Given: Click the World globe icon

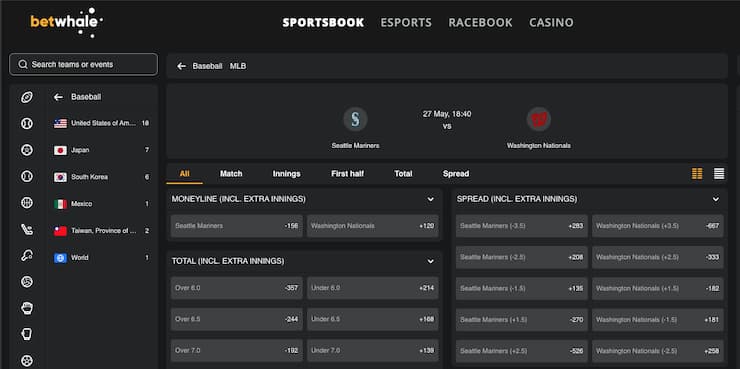Looking at the screenshot, I should click(60, 258).
